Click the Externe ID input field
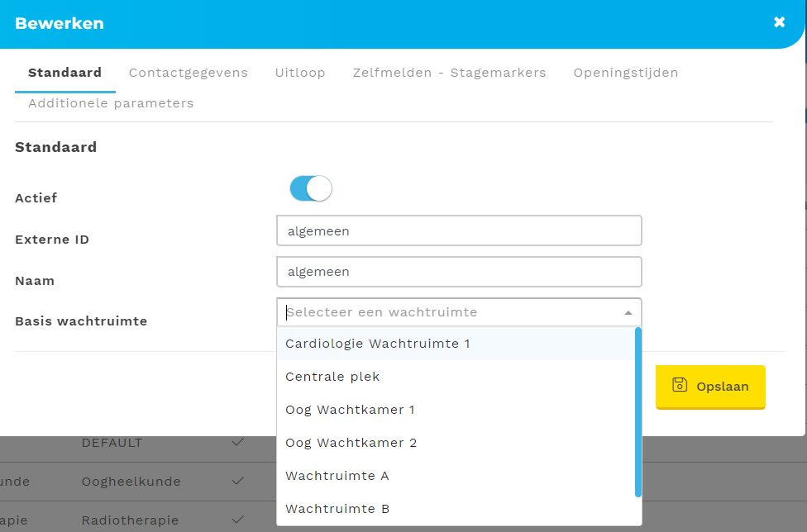Screen dimensions: 807x532 (x=459, y=231)
